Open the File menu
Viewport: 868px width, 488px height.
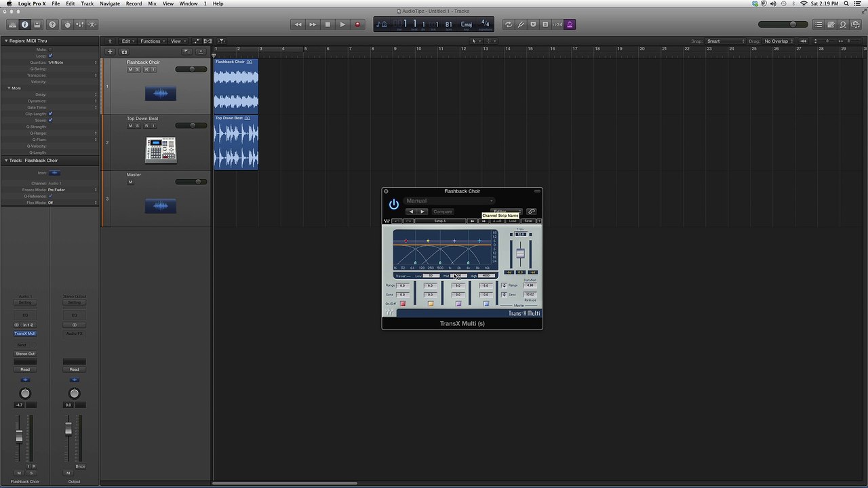pyautogui.click(x=56, y=3)
